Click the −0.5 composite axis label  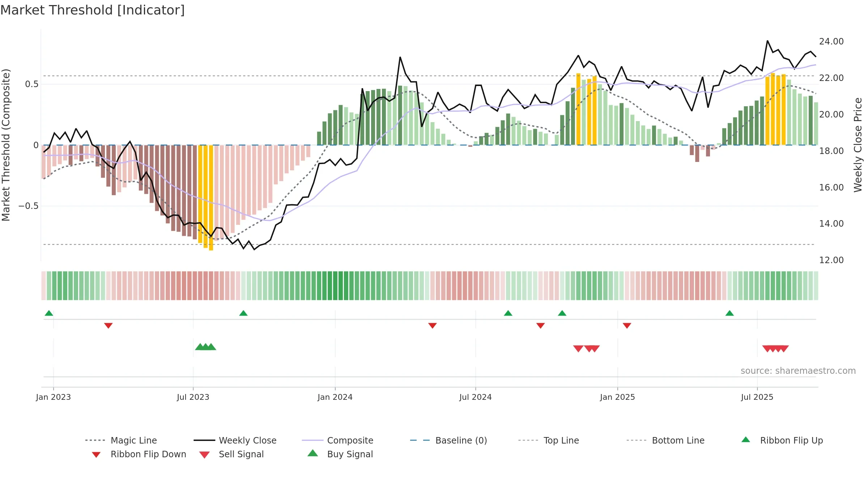point(29,206)
